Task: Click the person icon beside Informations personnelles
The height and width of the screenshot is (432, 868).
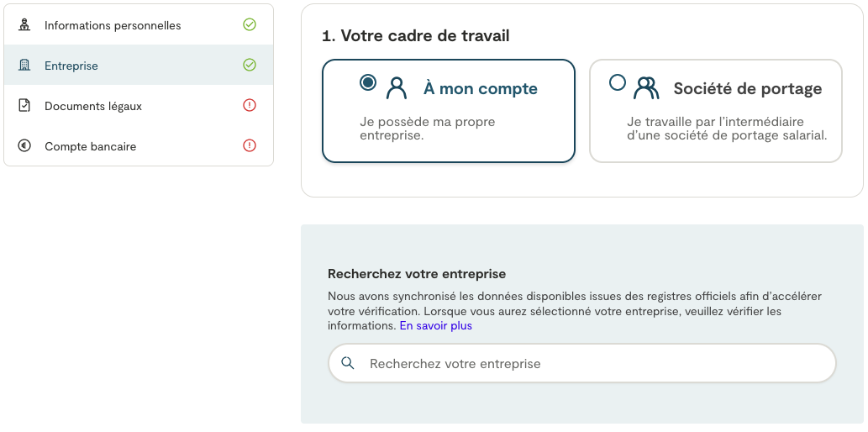Action: pos(24,25)
